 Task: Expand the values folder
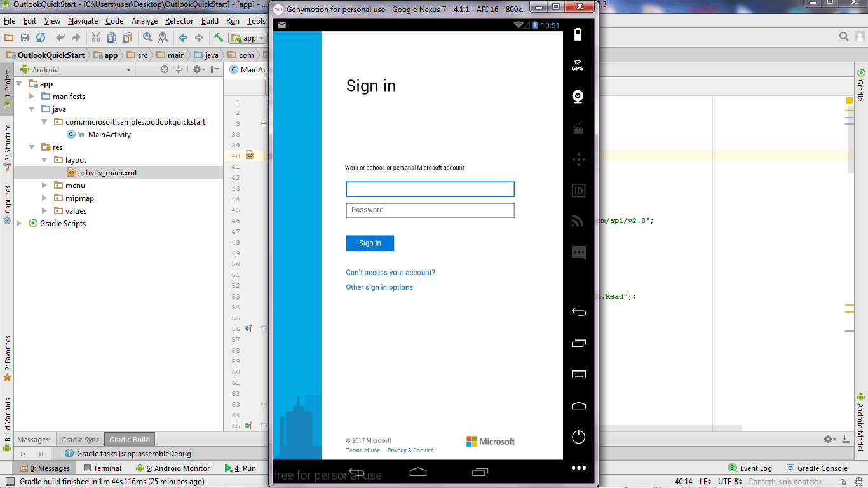pos(44,211)
